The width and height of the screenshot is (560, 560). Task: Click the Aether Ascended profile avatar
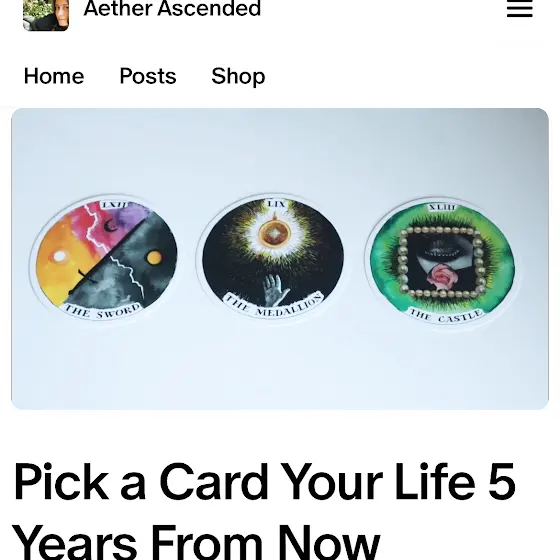46,15
